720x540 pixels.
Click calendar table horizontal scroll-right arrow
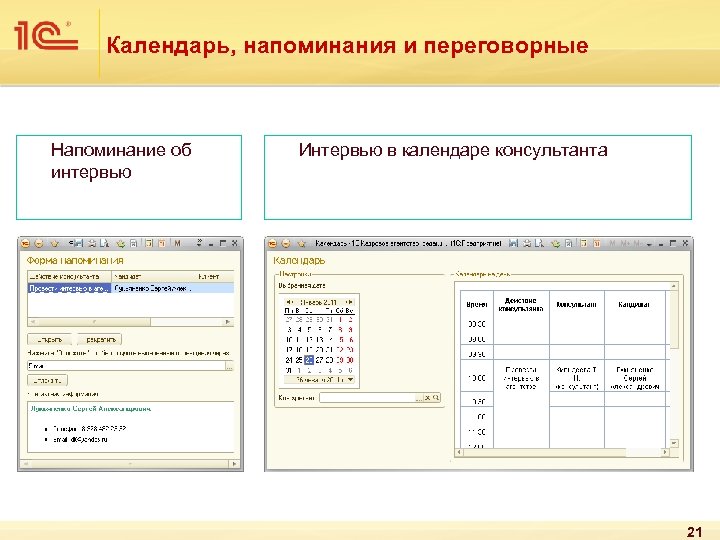(x=665, y=452)
